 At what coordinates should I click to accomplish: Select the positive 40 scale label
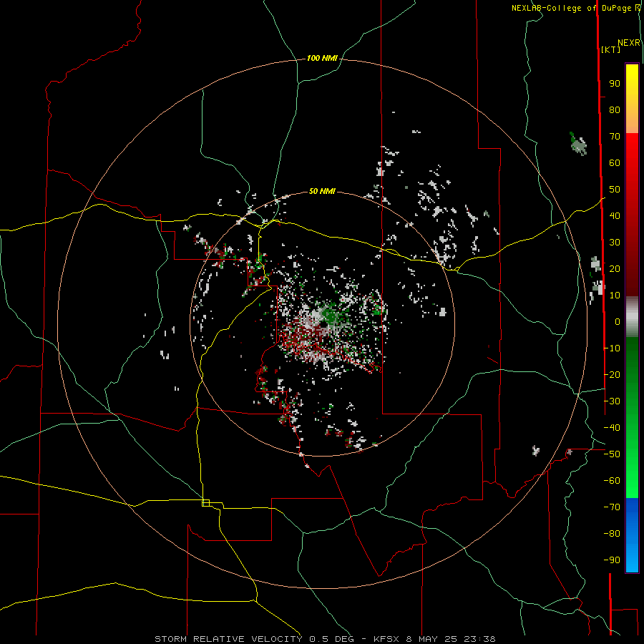pos(615,216)
